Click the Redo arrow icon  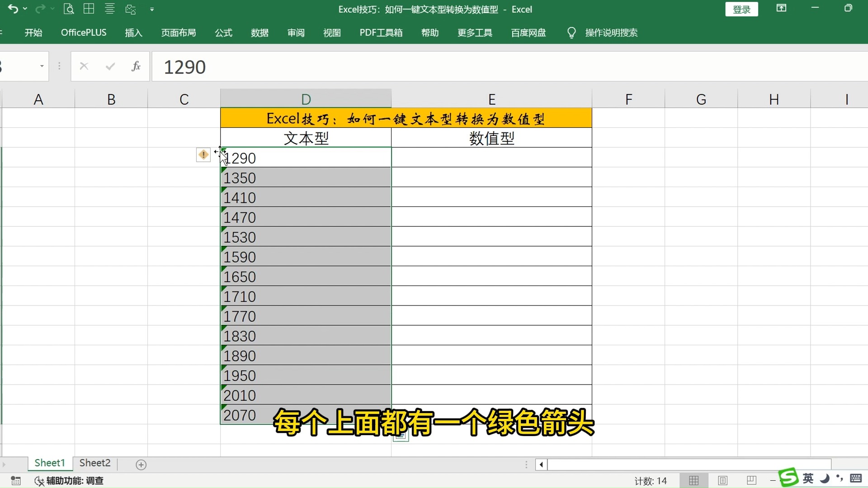[x=40, y=9]
